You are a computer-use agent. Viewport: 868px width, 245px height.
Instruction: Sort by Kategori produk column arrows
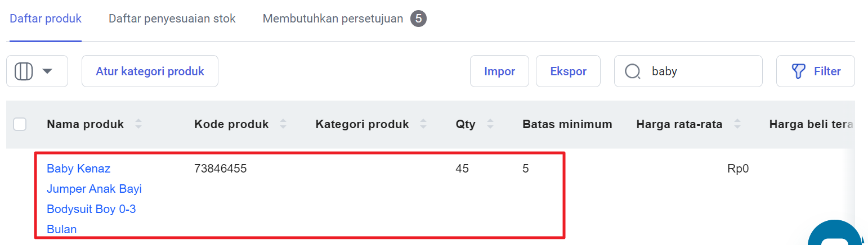click(423, 124)
